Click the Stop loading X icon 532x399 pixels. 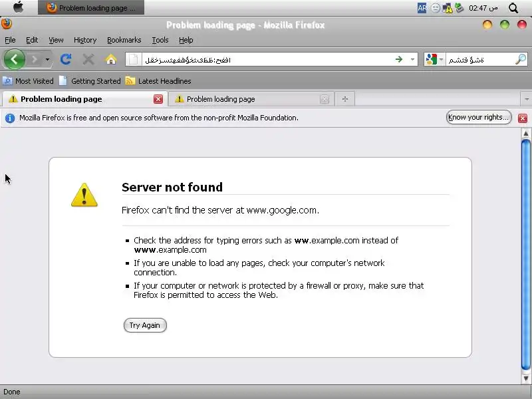point(88,59)
